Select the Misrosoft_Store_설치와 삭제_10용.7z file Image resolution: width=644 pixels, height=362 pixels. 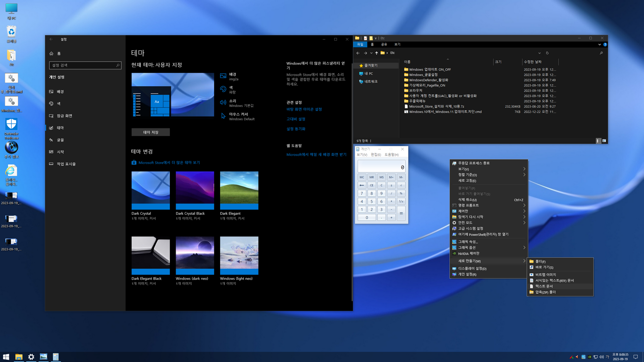[480, 106]
